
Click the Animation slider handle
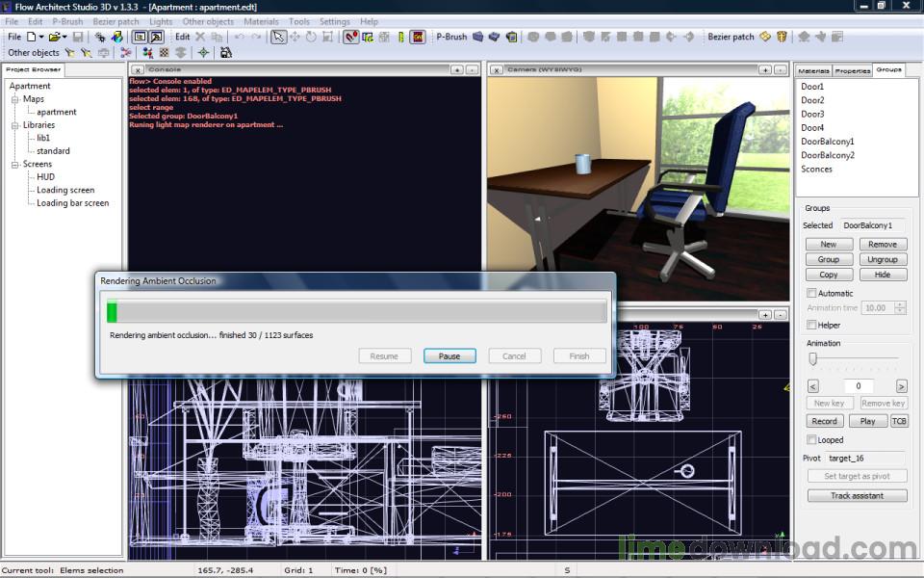click(x=813, y=358)
